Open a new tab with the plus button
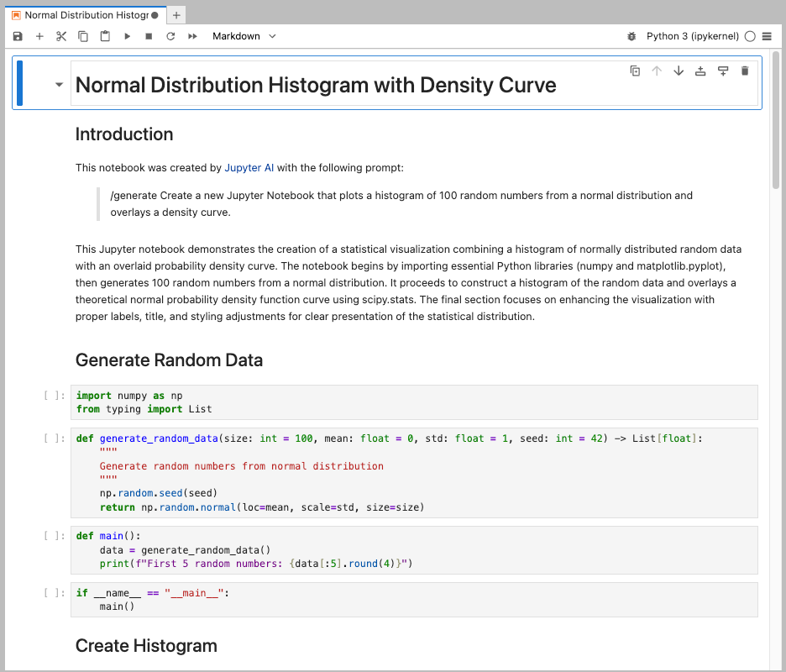Viewport: 786px width, 672px height. coord(176,14)
